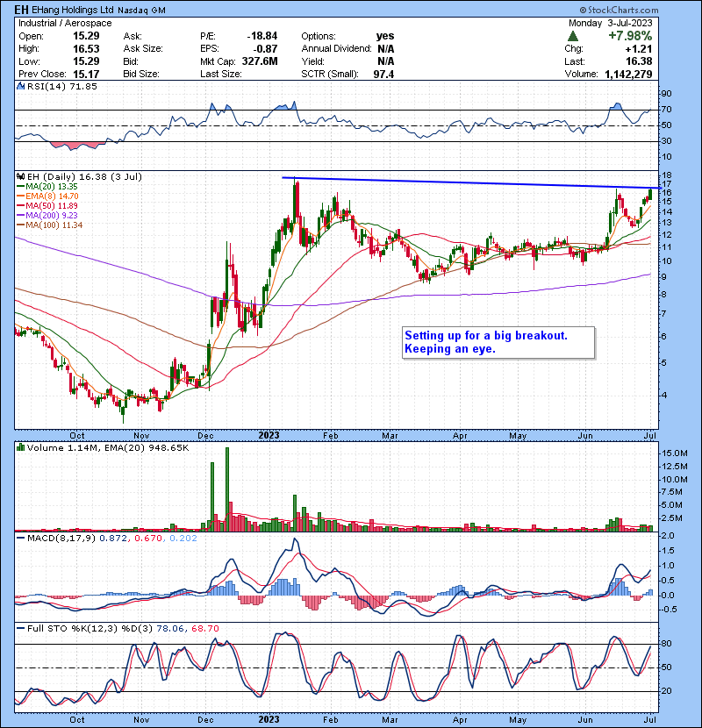Click the 2023 label on price chart axis
This screenshot has width=702, height=728.
point(269,436)
